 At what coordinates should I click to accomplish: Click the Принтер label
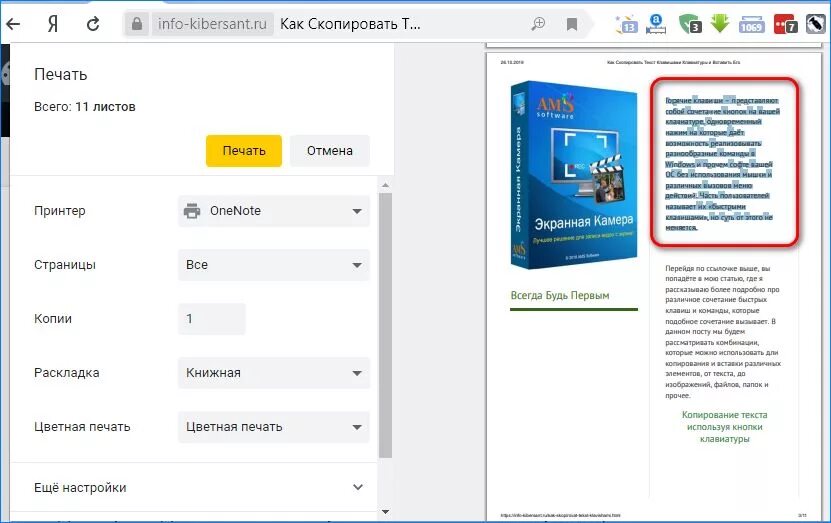pos(60,211)
